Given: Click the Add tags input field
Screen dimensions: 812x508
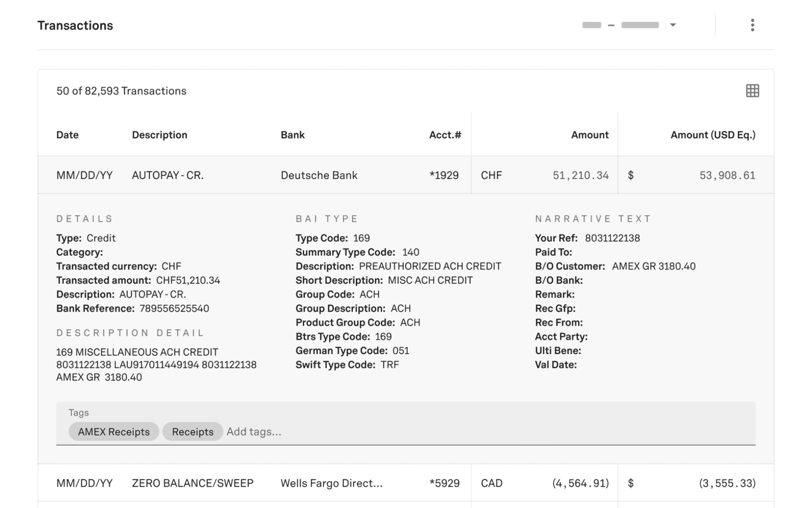Looking at the screenshot, I should click(x=254, y=432).
